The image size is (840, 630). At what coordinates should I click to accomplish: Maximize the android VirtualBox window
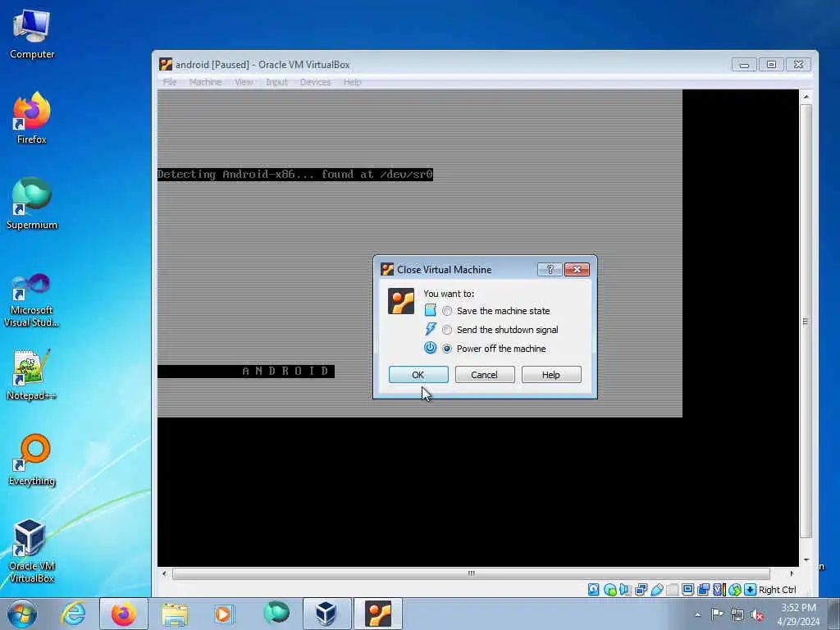coord(771,65)
